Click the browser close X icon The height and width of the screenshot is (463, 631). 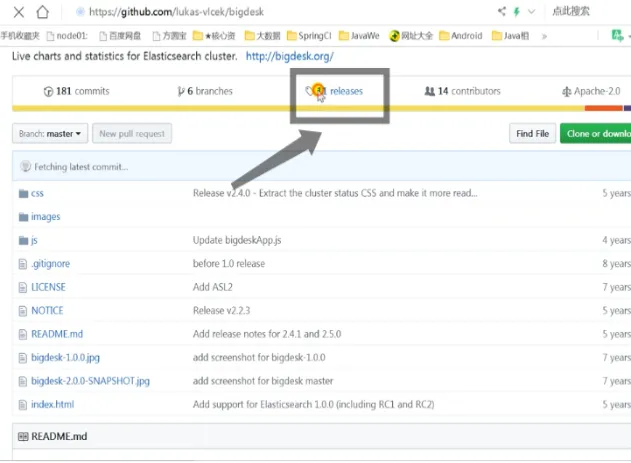19,12
